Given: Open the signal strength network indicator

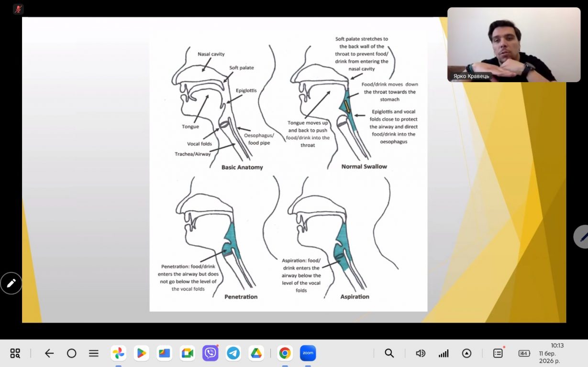Looking at the screenshot, I should pos(444,353).
